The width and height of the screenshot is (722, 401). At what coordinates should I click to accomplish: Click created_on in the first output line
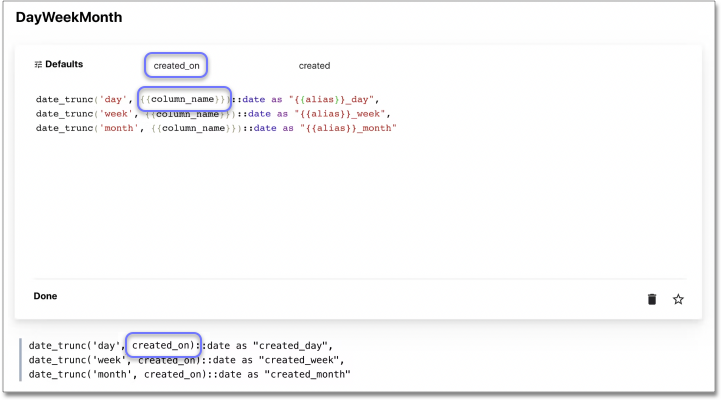click(164, 345)
